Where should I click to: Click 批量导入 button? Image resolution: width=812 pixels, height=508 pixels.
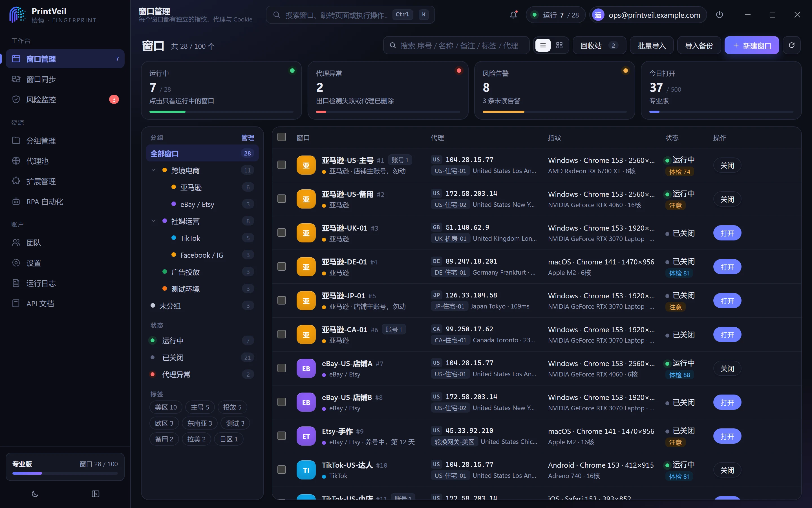click(x=652, y=45)
